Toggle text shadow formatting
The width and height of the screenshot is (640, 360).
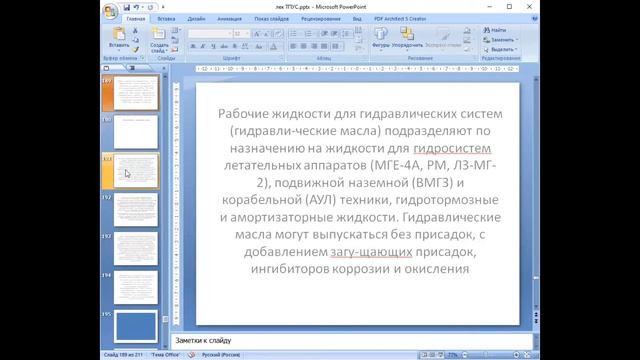coord(234,47)
